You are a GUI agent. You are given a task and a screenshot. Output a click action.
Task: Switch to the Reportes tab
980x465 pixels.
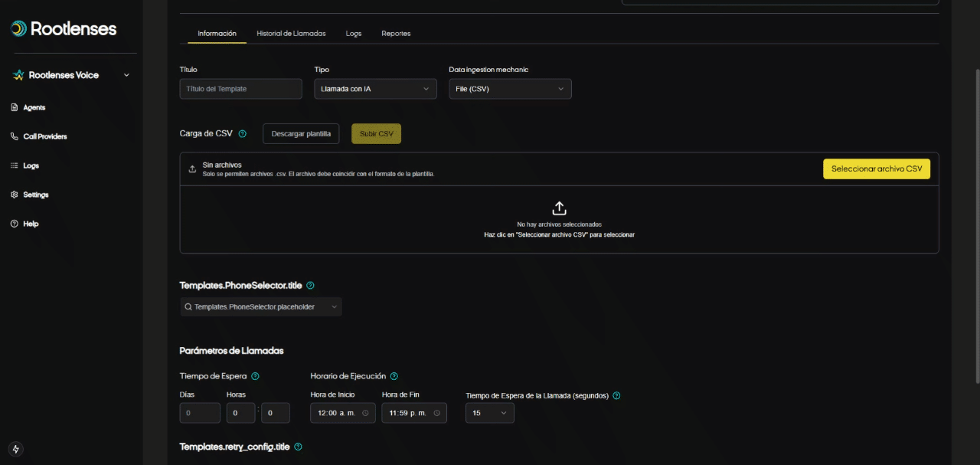396,34
